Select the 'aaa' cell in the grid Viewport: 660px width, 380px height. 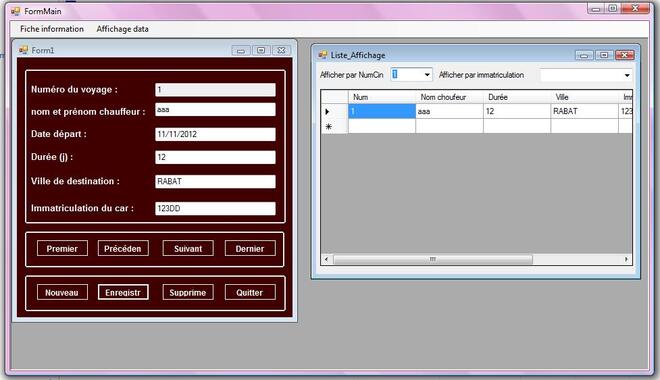450,112
